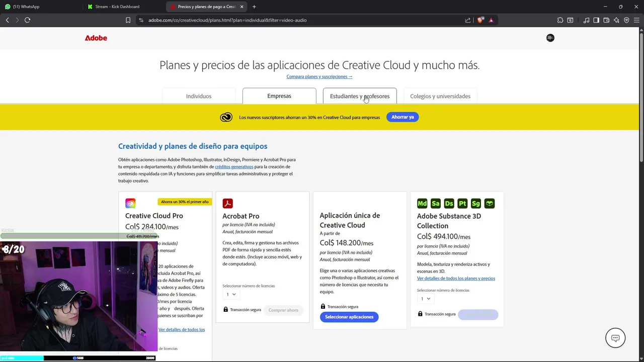Go back using the browser back arrow
The image size is (644, 362).
coord(7,20)
